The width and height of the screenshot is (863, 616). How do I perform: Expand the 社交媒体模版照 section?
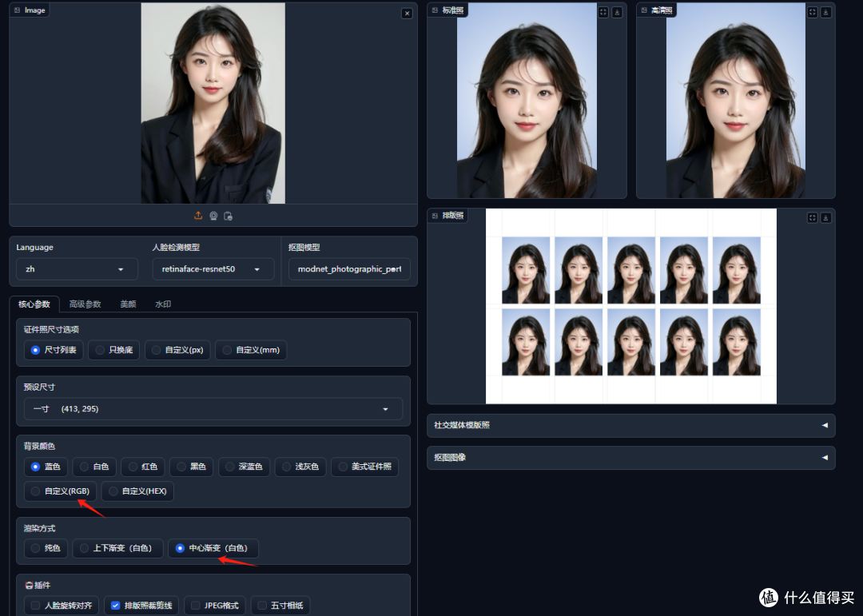click(630, 425)
